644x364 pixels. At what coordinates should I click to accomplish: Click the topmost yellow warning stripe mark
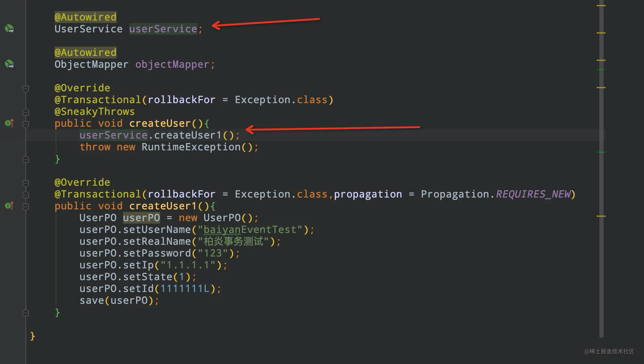pos(601,6)
